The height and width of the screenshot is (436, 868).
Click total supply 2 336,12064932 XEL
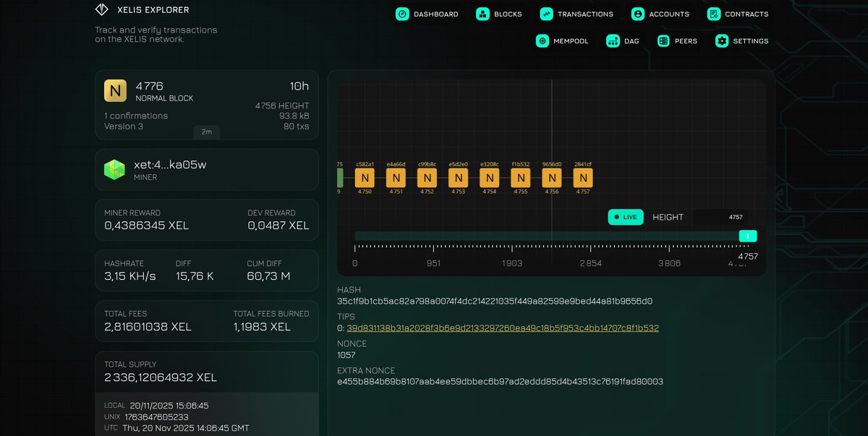coord(161,377)
